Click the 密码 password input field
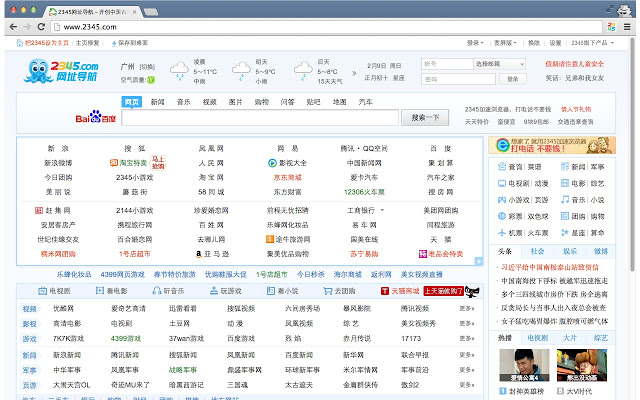This screenshot has height=400, width=640. [458, 79]
